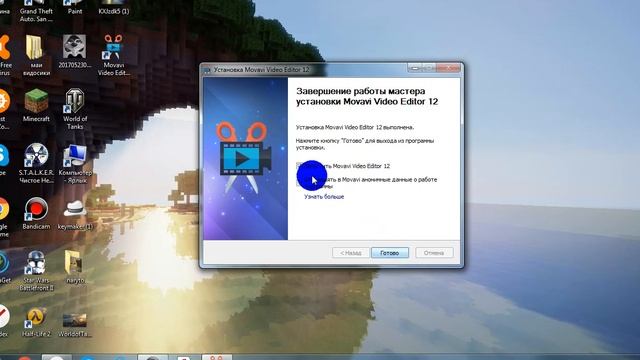Open the Узнать больше link

point(324,197)
